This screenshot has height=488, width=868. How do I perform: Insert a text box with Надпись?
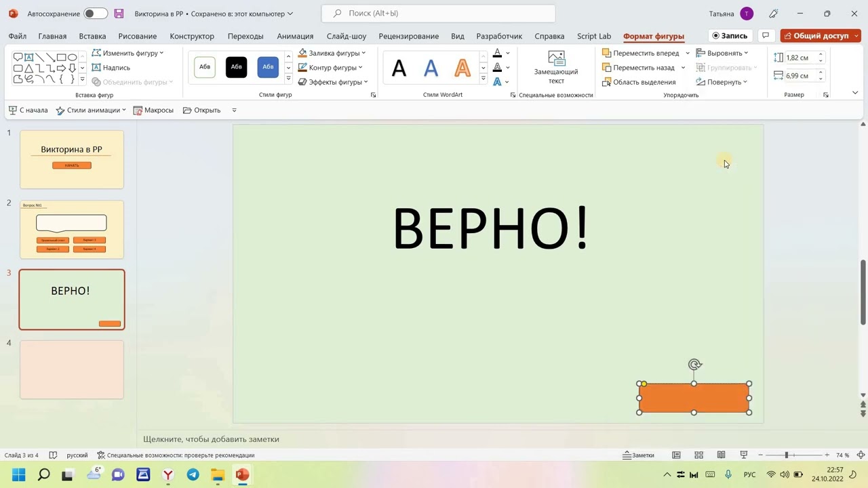pyautogui.click(x=111, y=68)
